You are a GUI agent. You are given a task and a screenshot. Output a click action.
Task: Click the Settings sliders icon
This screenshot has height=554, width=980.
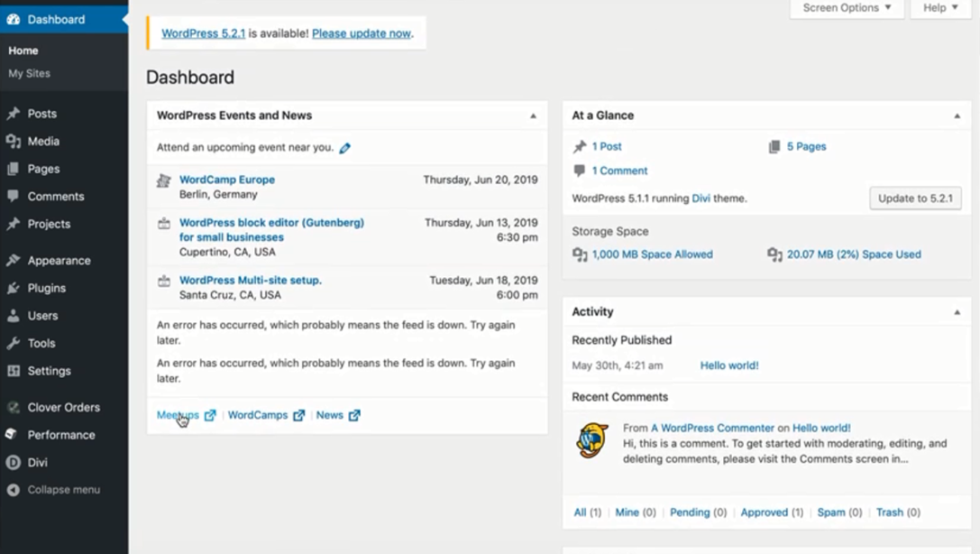click(x=14, y=371)
